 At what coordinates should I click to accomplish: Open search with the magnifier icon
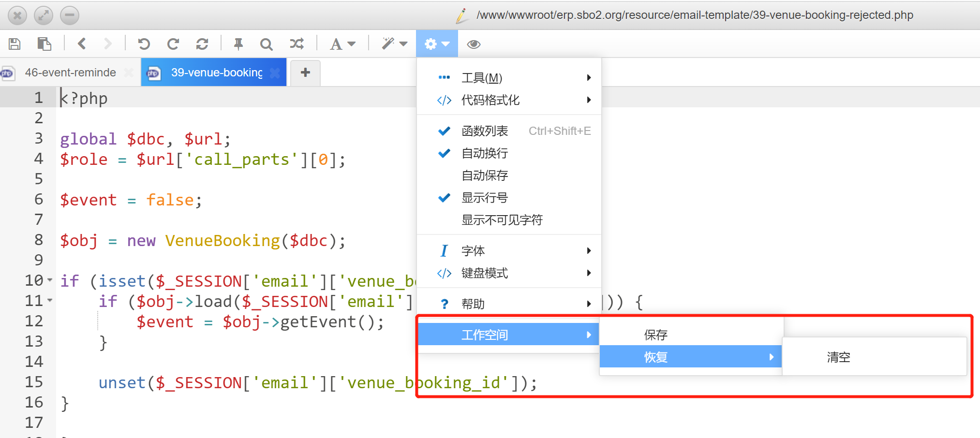266,44
